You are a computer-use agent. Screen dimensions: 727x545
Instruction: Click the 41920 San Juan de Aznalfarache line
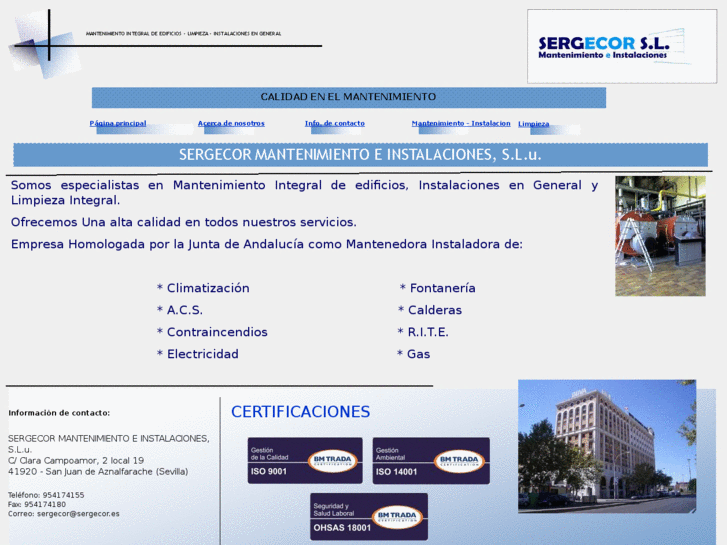pos(98,472)
